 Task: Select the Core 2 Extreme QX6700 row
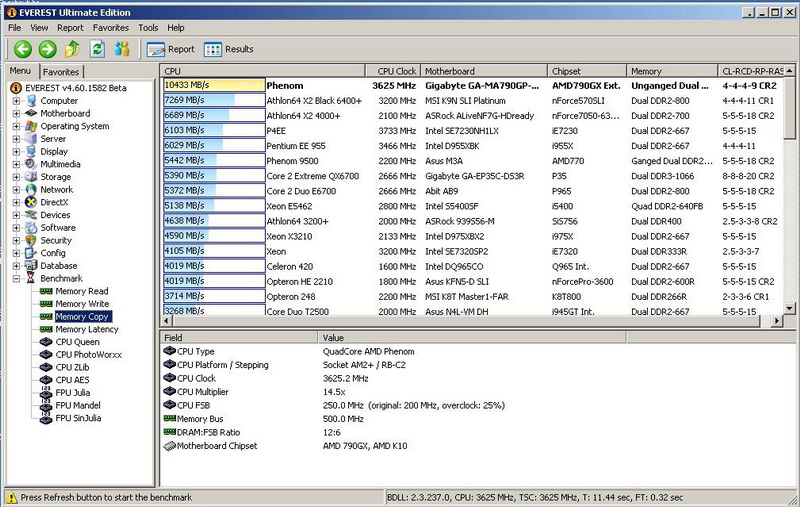click(472, 176)
